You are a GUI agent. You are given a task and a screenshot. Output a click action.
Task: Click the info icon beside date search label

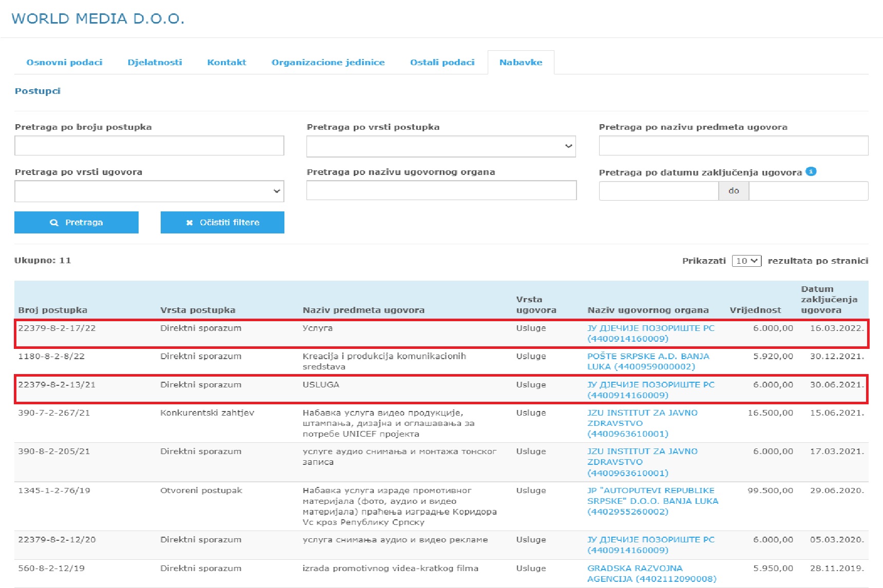811,171
